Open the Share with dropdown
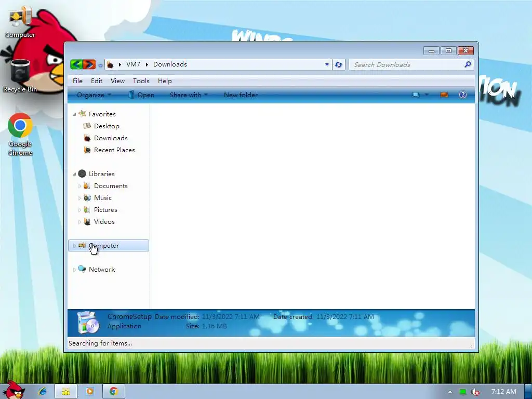This screenshot has width=532, height=399. point(188,95)
